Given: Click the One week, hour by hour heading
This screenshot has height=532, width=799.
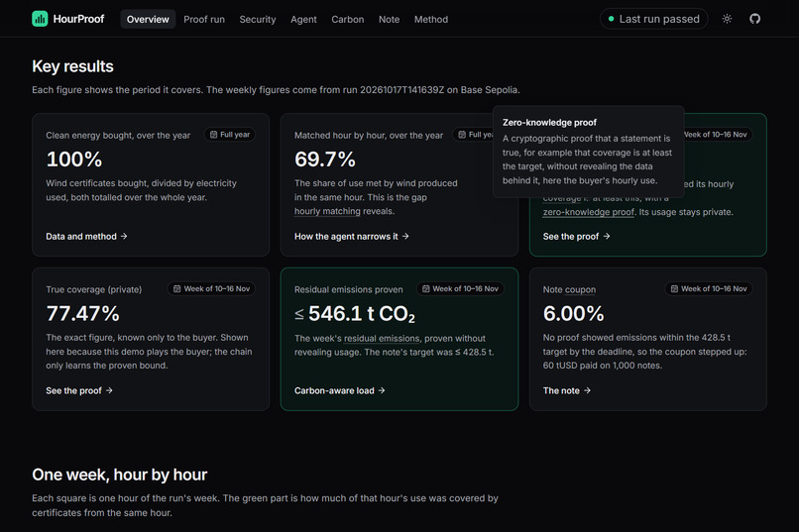Looking at the screenshot, I should [x=119, y=475].
